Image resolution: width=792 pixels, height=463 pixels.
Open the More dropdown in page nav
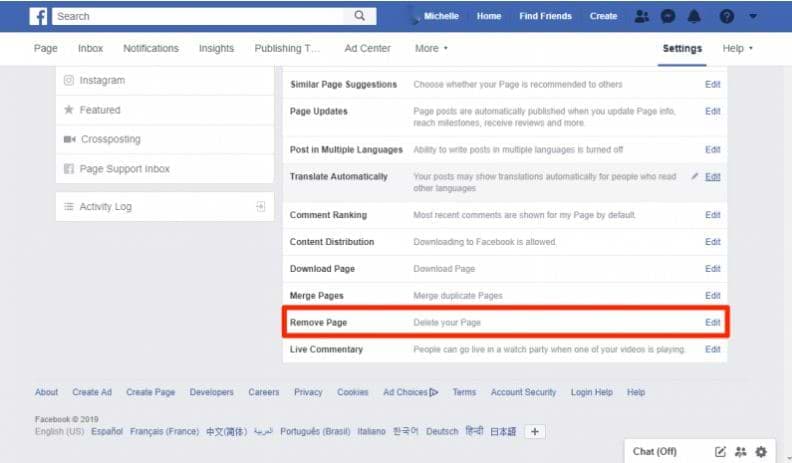(x=431, y=48)
